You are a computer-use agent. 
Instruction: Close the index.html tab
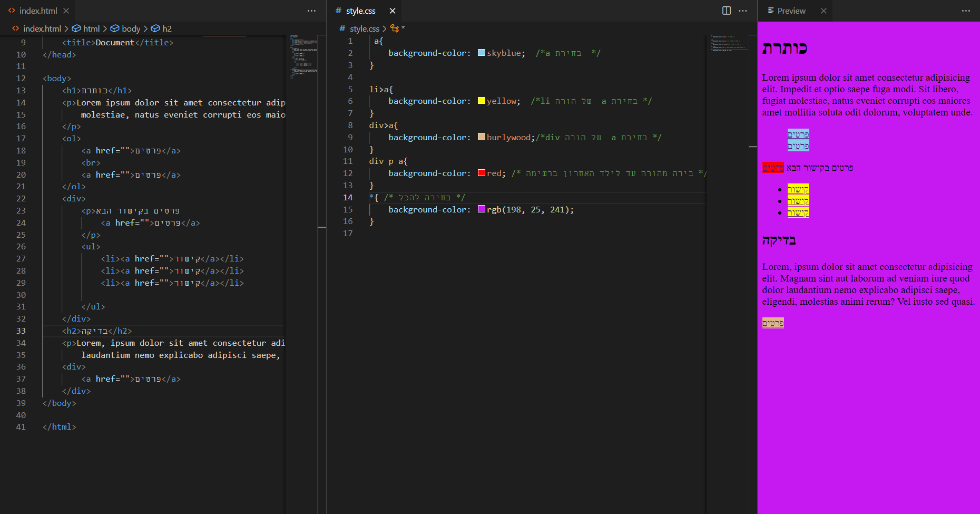click(66, 11)
